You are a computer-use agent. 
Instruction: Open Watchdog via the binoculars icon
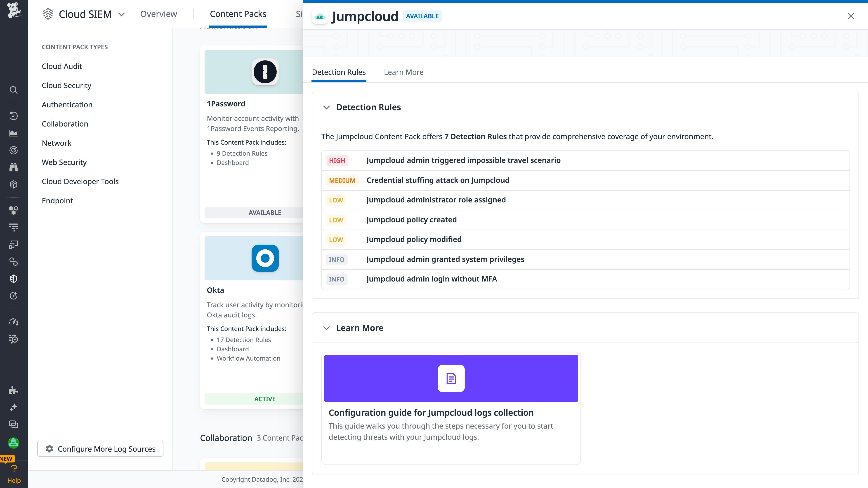coord(14,167)
